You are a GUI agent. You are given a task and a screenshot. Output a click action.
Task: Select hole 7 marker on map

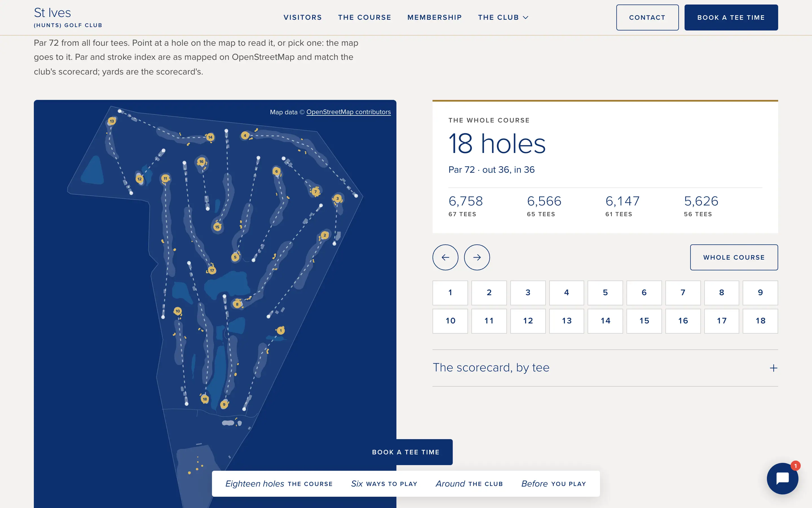315,192
